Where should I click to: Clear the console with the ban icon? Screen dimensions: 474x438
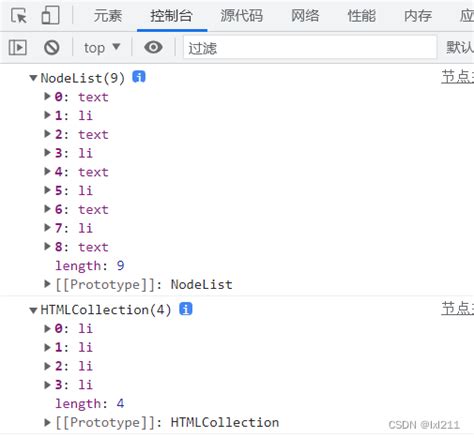[52, 47]
